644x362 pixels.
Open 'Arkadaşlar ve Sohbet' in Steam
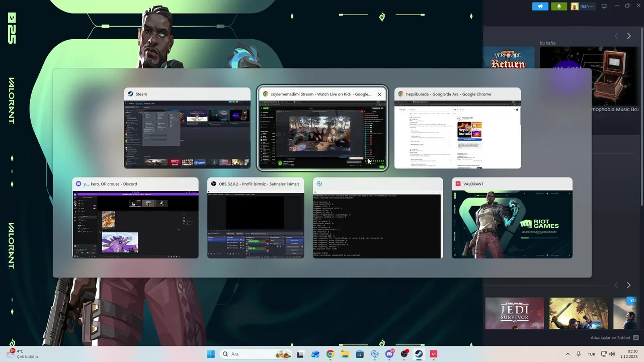pos(614,338)
